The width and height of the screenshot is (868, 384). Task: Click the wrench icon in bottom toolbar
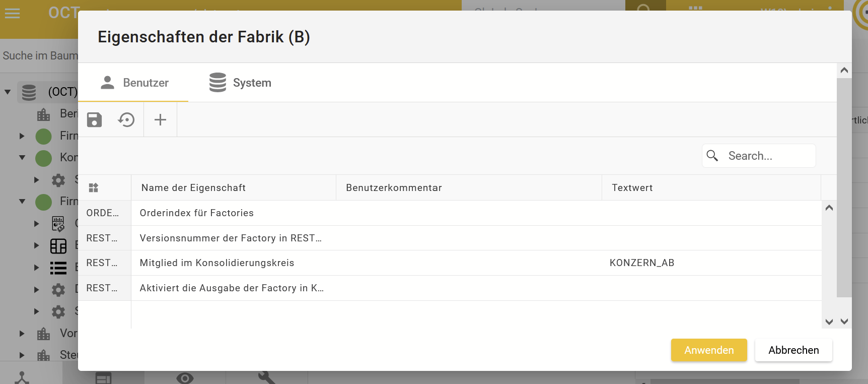coord(266,378)
